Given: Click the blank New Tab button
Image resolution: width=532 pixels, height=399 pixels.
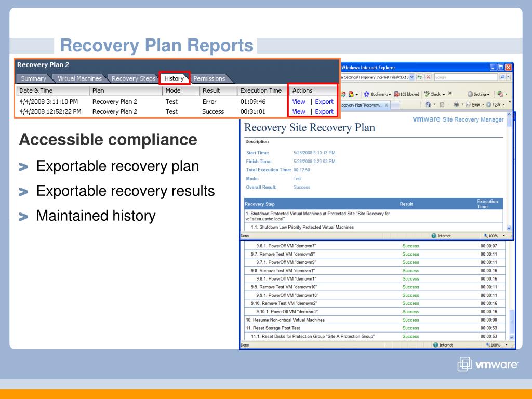Looking at the screenshot, I should pos(395,105).
